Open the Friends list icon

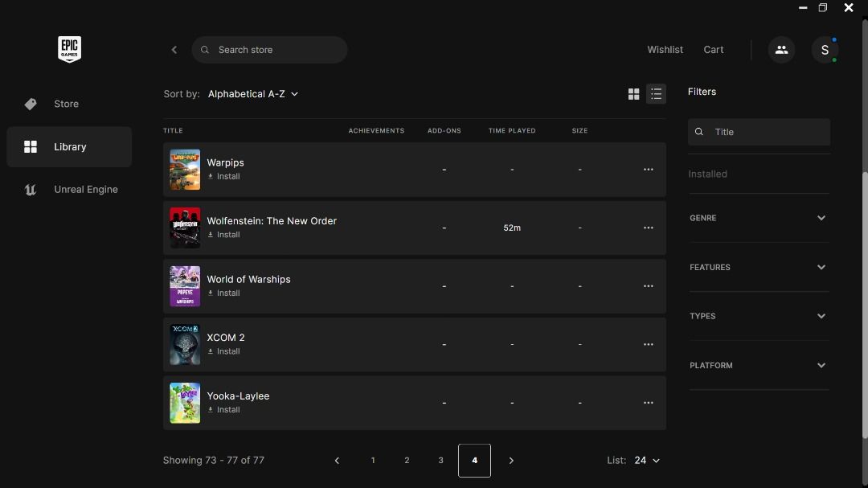point(781,50)
